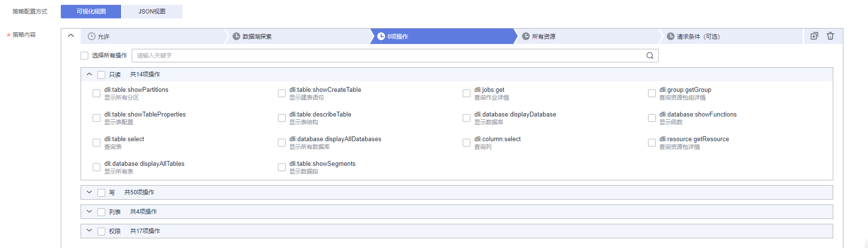Click the clock icon beside 所有资源
This screenshot has height=248, width=868.
[526, 36]
